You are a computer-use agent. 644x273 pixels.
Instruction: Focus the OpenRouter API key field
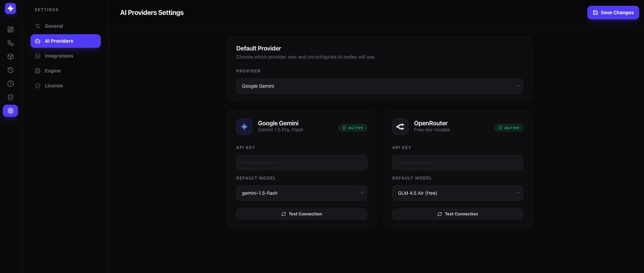click(458, 163)
